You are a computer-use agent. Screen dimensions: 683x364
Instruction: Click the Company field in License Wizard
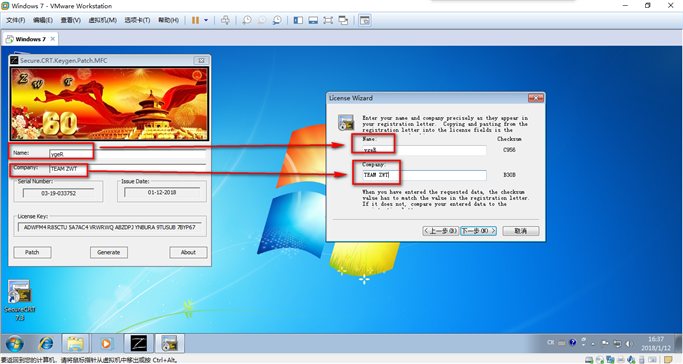(x=424, y=175)
